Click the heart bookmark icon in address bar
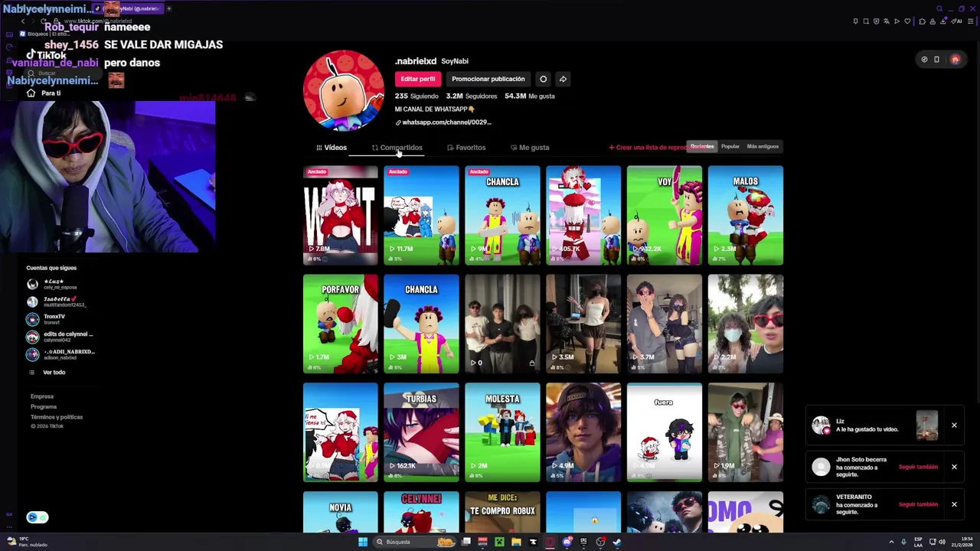Image resolution: width=980 pixels, height=551 pixels. click(x=907, y=21)
